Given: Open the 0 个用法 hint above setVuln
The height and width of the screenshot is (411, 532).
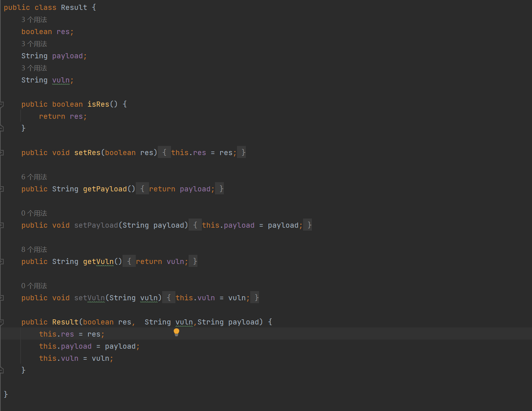Looking at the screenshot, I should (34, 286).
